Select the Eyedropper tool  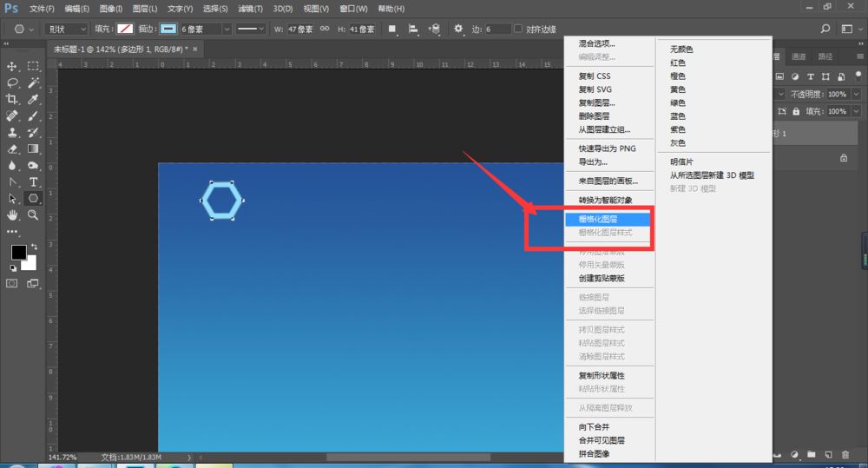click(x=33, y=100)
